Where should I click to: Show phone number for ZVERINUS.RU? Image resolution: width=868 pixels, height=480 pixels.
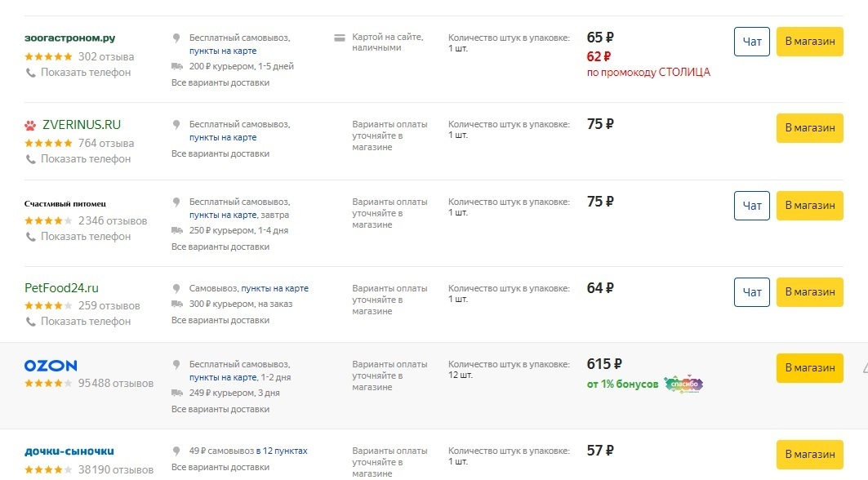point(85,158)
